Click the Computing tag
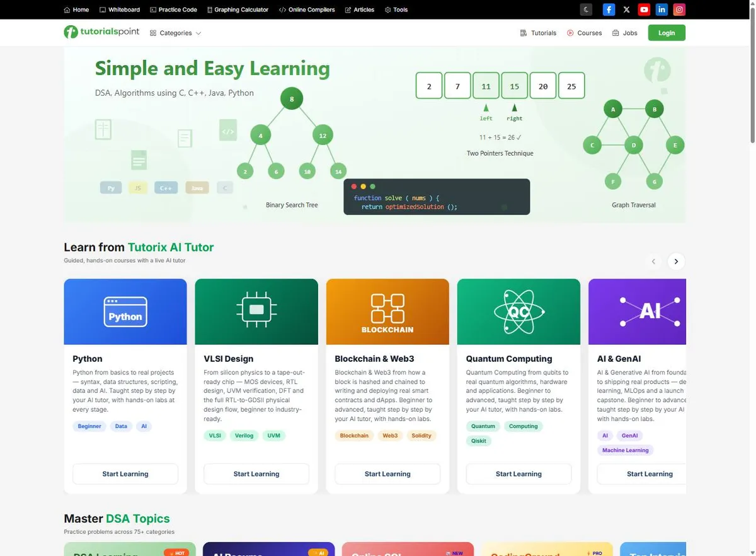The image size is (756, 556). point(524,426)
